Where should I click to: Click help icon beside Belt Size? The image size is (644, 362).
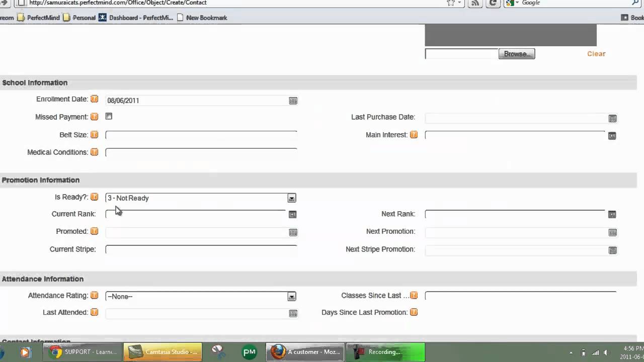tap(94, 135)
